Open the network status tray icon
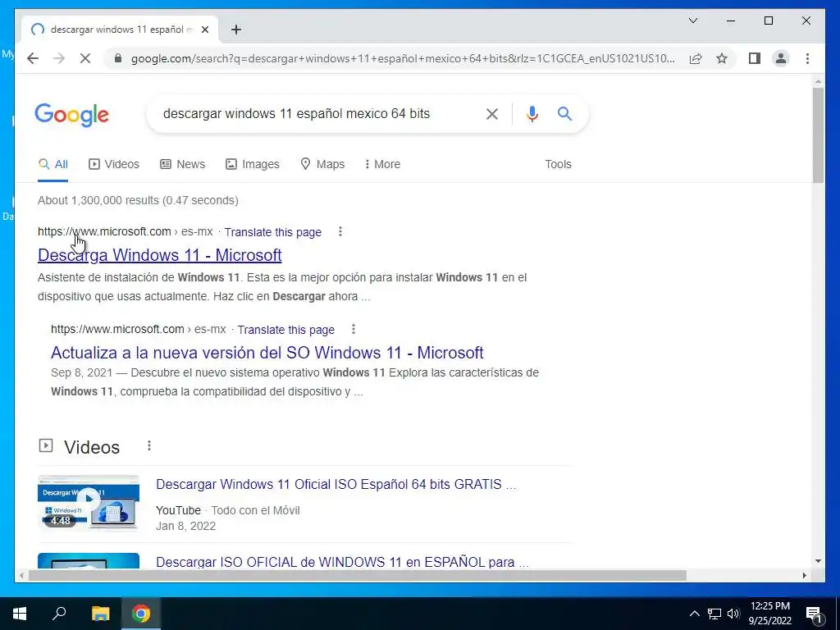The height and width of the screenshot is (630, 840). click(x=714, y=614)
